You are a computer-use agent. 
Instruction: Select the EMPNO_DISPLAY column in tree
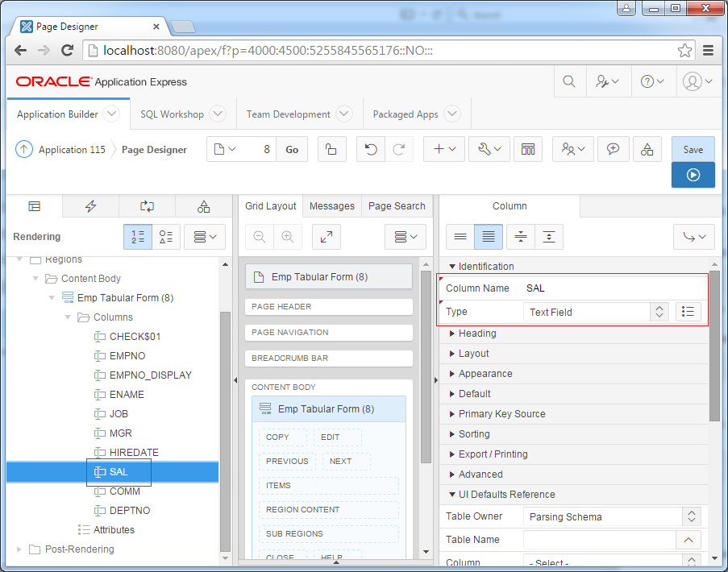[x=151, y=375]
